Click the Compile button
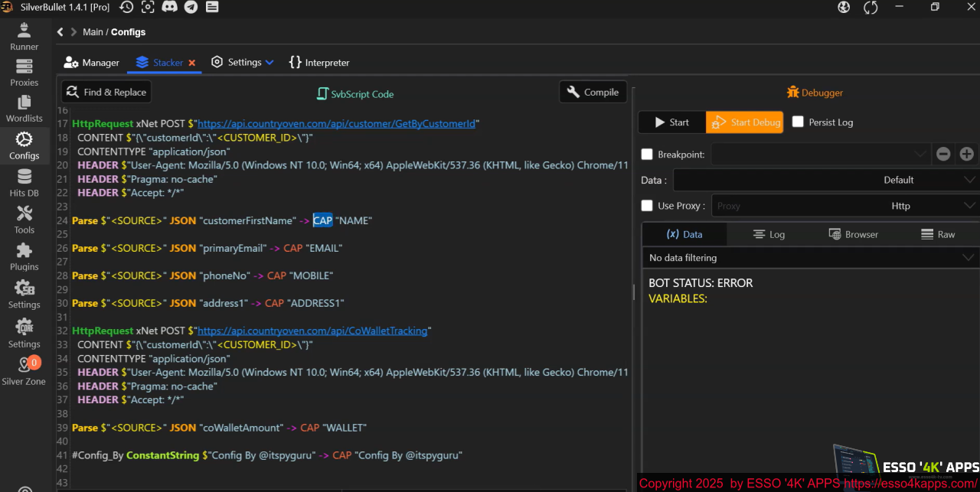 click(x=593, y=92)
